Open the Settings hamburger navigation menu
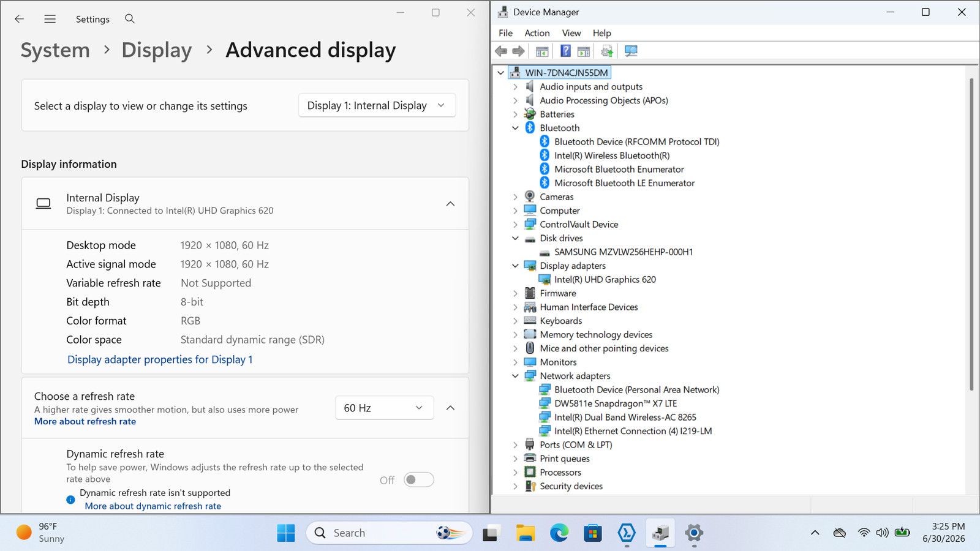 [50, 19]
